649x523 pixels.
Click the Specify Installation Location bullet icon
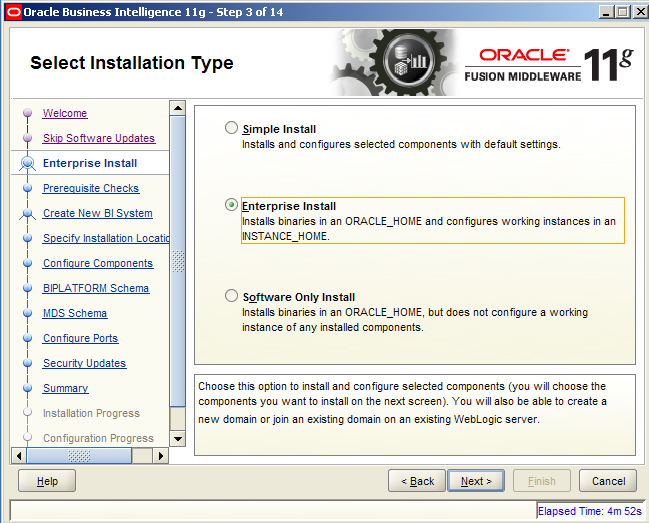[x=28, y=238]
